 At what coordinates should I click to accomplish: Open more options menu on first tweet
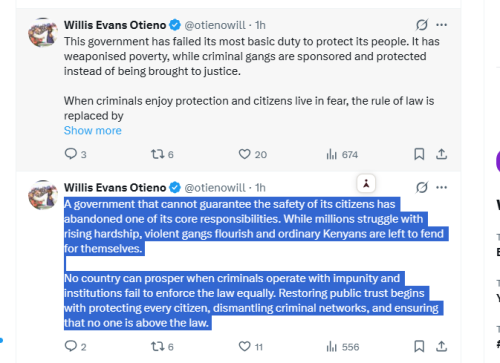(x=442, y=25)
